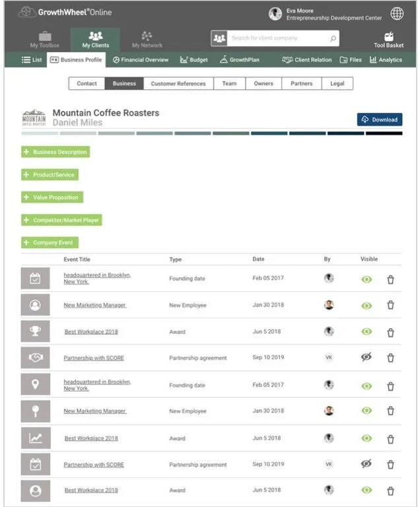The height and width of the screenshot is (507, 420).
Task: Expand the Company Event section
Action: coord(50,242)
